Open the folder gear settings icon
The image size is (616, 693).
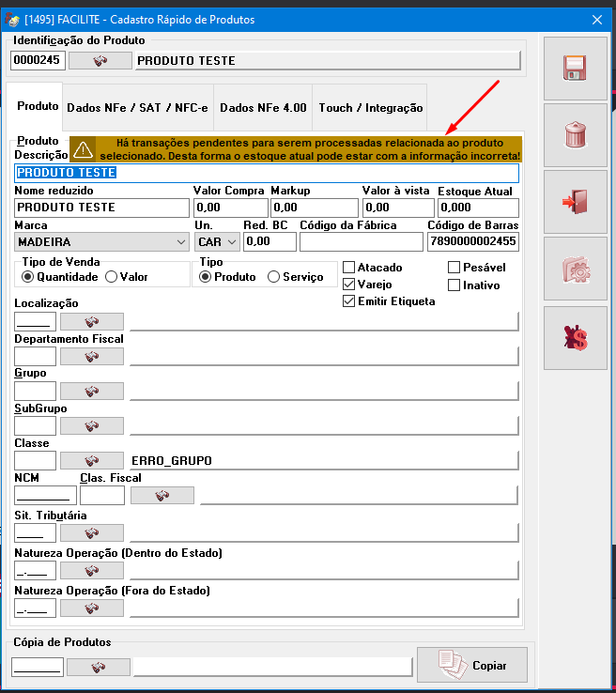pyautogui.click(x=575, y=269)
